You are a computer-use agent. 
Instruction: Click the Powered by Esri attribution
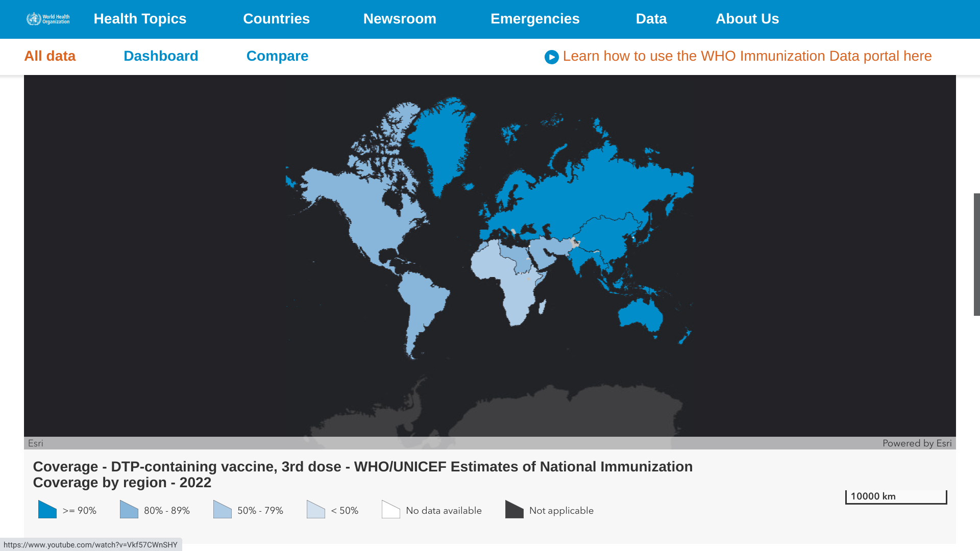point(917,443)
